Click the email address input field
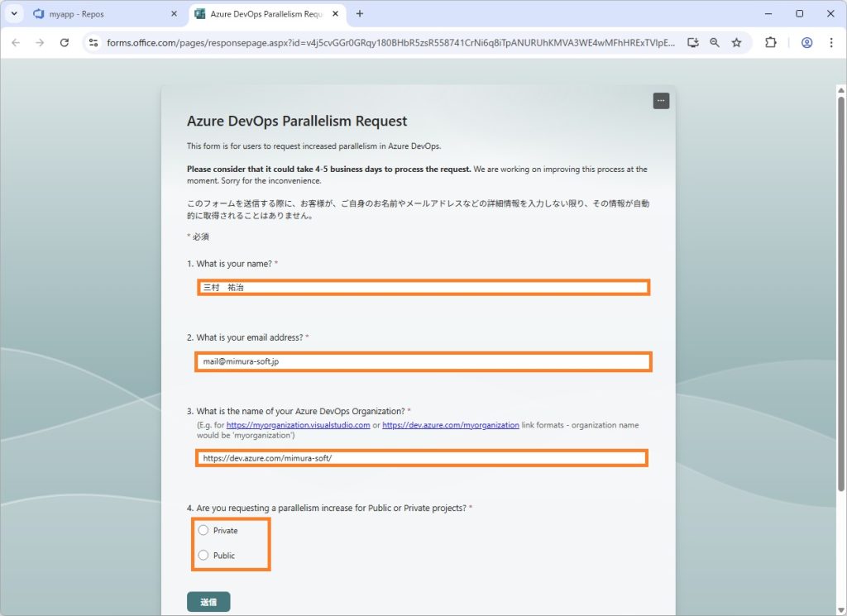 click(x=423, y=361)
